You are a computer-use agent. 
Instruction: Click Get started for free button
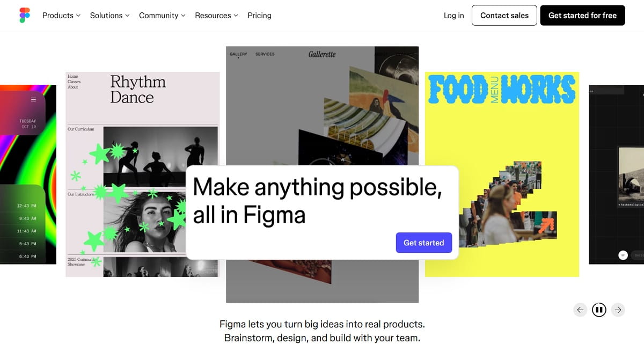point(582,16)
